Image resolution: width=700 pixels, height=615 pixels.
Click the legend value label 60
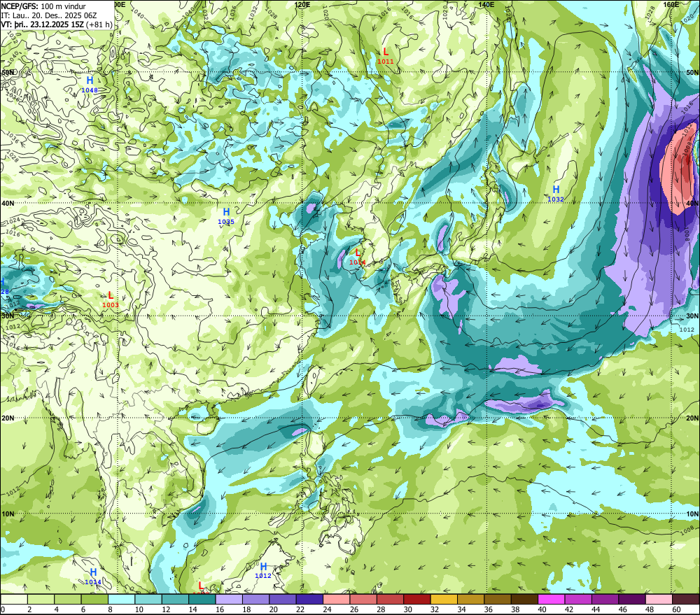coord(676,609)
